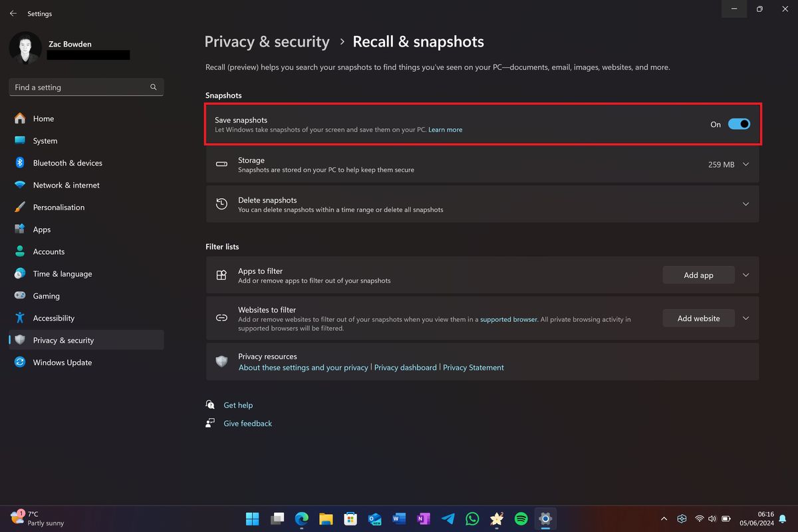Turn off the Save snapshots toggle
The image size is (798, 532).
(x=739, y=124)
